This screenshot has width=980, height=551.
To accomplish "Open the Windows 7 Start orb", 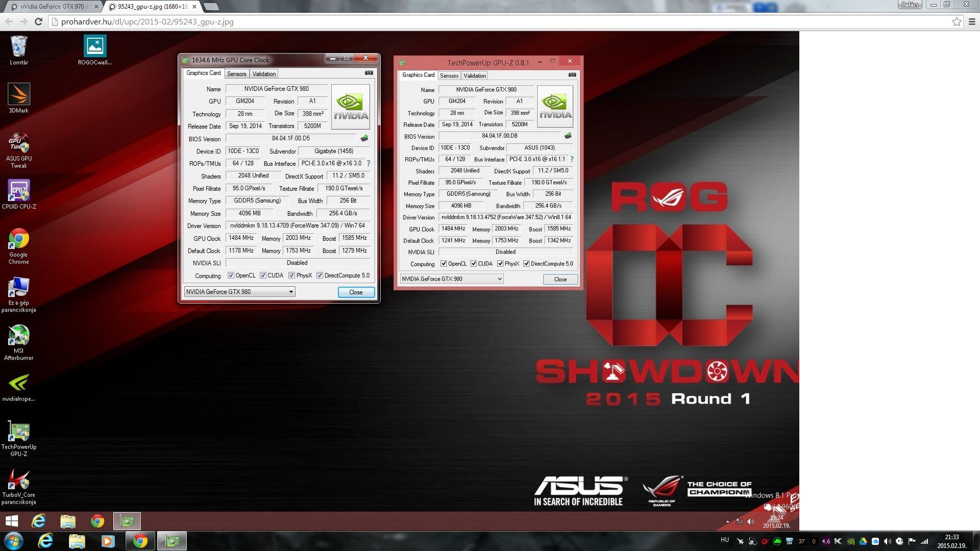I will tap(13, 541).
